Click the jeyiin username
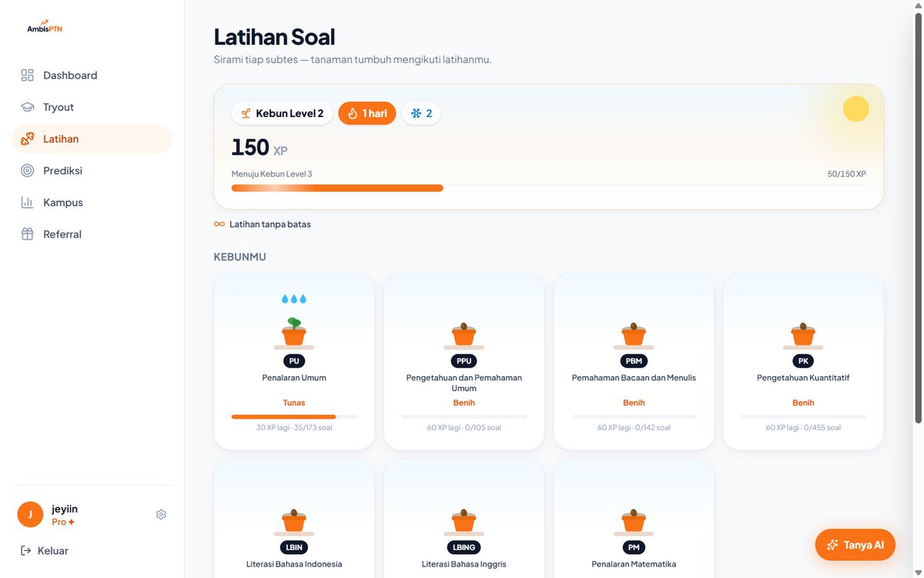Image resolution: width=924 pixels, height=578 pixels. click(65, 509)
